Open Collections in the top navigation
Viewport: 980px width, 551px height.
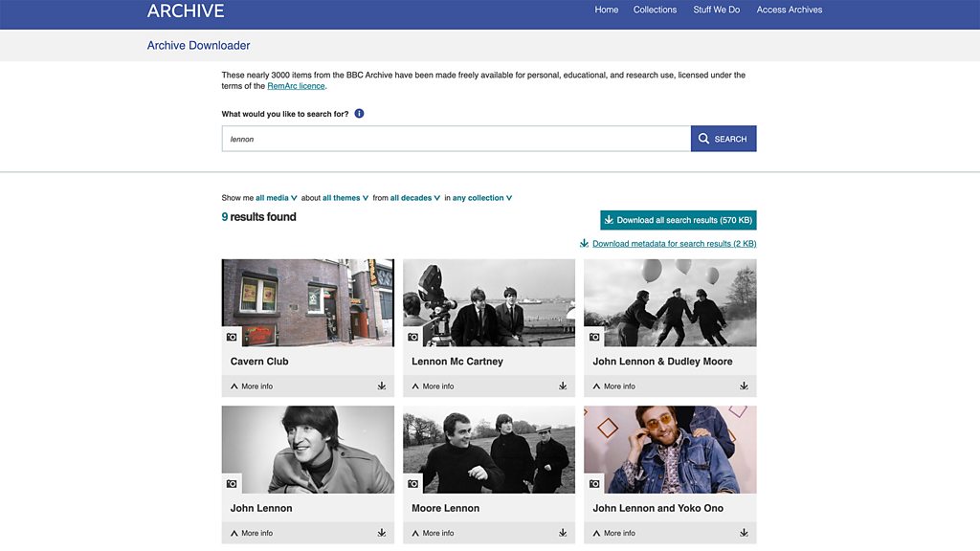click(655, 10)
